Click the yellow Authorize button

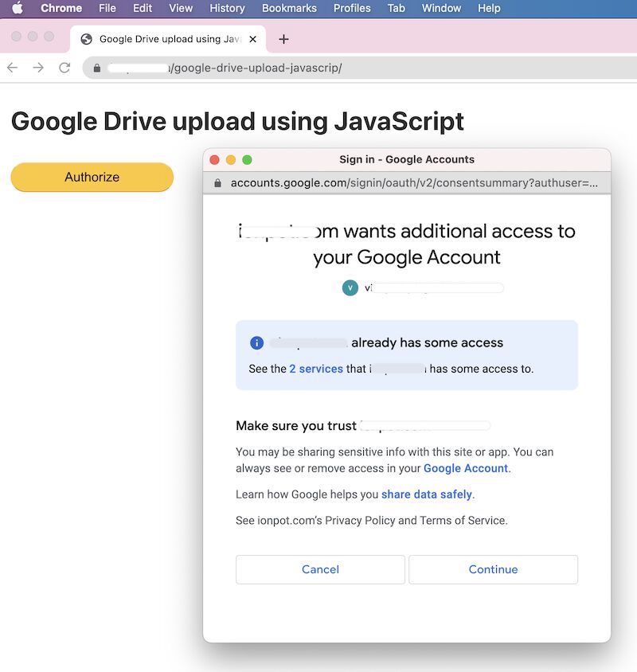coord(92,177)
